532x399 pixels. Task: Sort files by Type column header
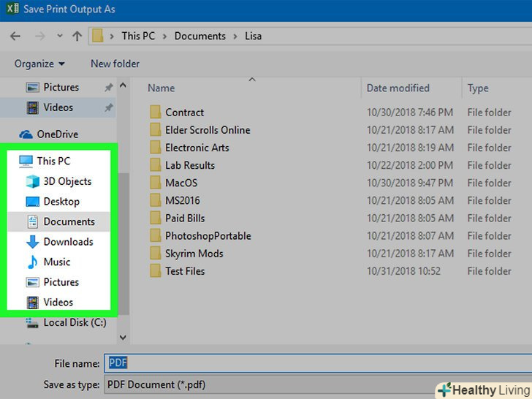pyautogui.click(x=478, y=88)
